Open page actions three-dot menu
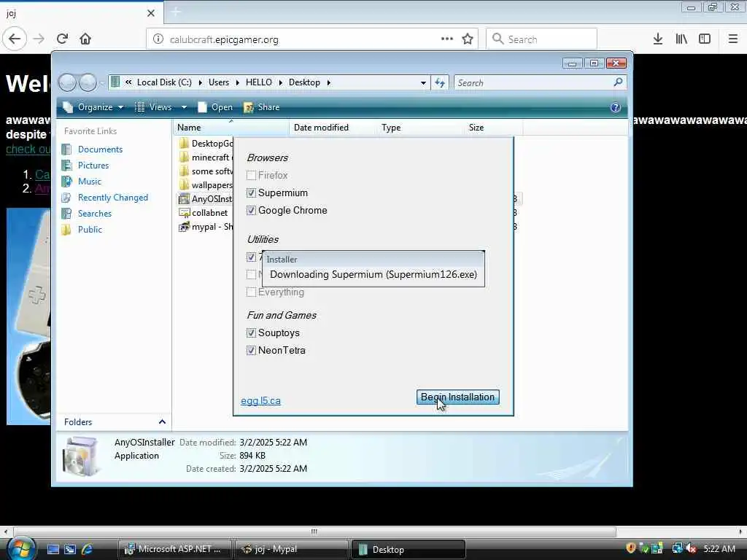 pos(447,39)
